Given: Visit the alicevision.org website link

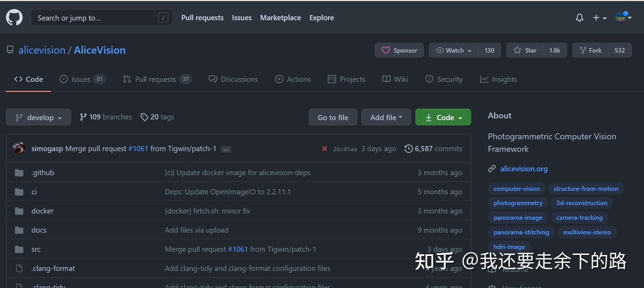Looking at the screenshot, I should tap(524, 169).
